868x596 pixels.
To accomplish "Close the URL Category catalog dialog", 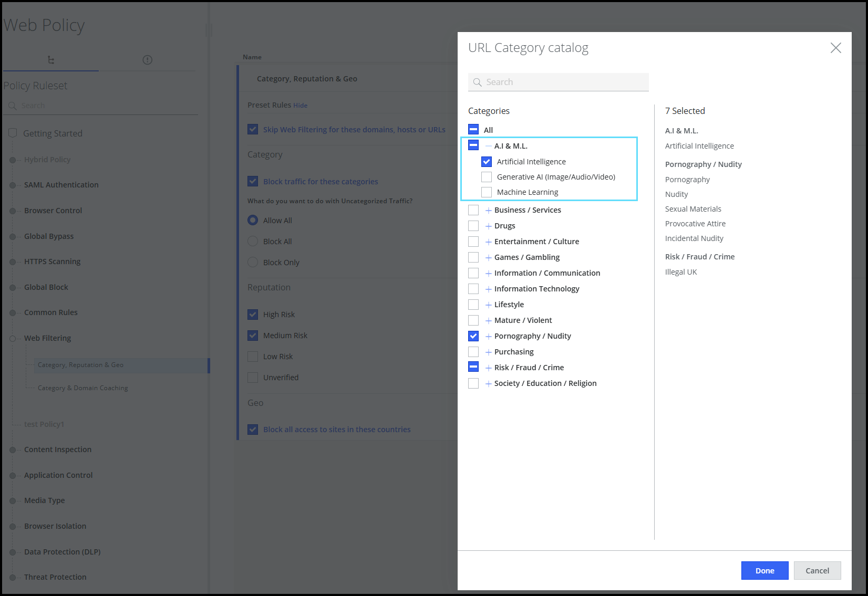I will 835,48.
